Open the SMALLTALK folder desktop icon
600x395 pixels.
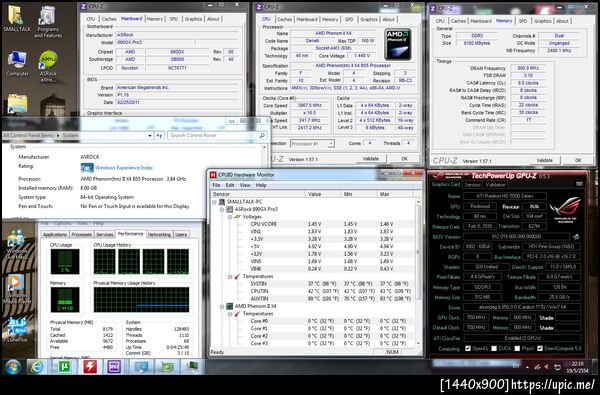[16, 18]
